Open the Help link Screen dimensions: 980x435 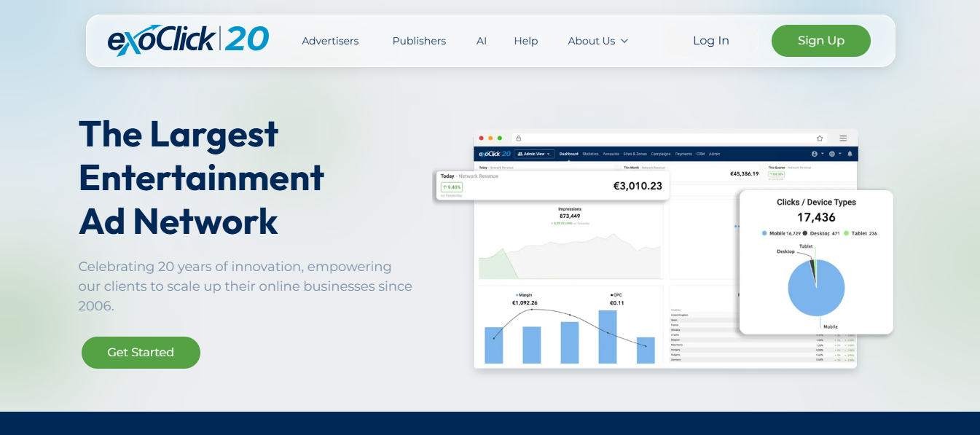[x=526, y=41]
